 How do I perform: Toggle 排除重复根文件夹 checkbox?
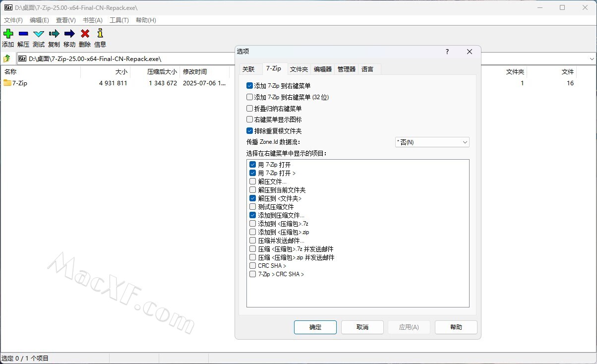click(x=250, y=131)
